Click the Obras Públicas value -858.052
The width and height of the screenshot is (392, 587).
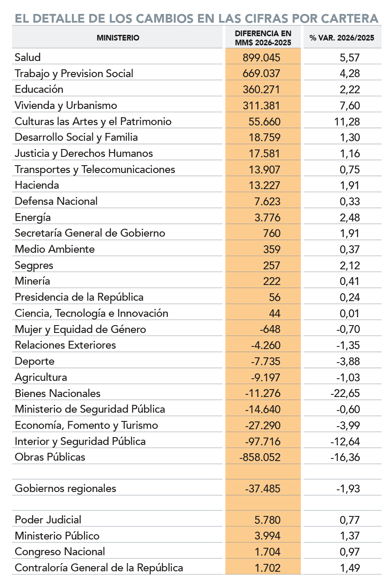click(260, 457)
